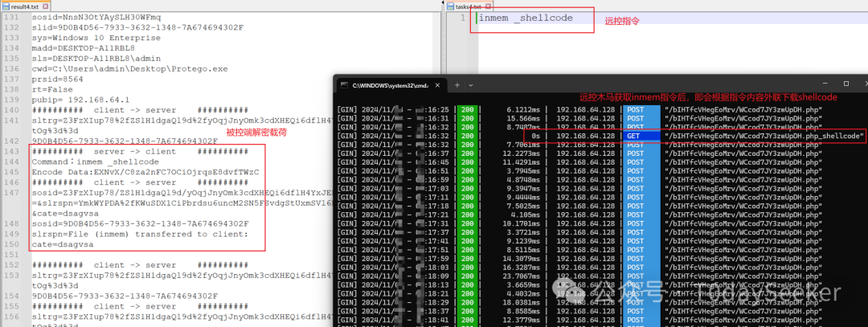Click the 'Encode Data' line 145
The width and height of the screenshot is (868, 327).
pyautogui.click(x=145, y=172)
